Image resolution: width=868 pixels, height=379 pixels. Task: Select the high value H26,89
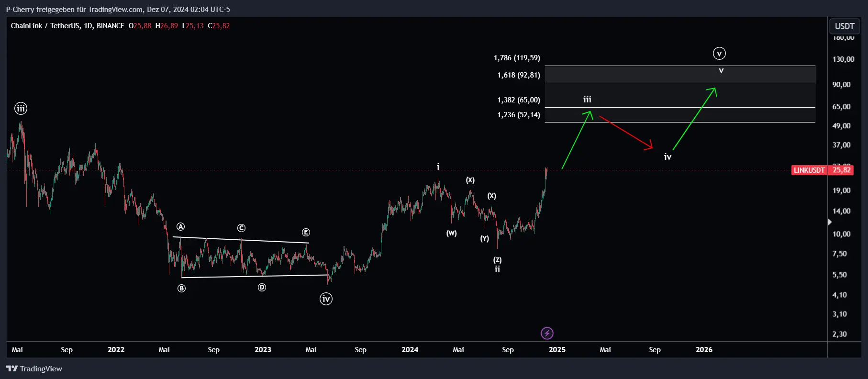(167, 26)
